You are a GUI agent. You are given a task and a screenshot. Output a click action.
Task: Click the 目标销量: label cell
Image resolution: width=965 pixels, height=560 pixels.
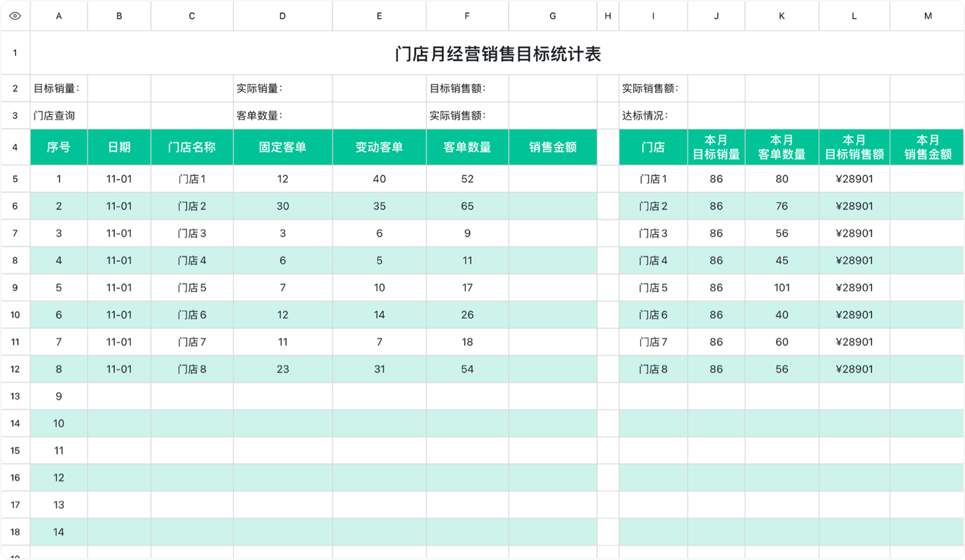click(x=59, y=88)
